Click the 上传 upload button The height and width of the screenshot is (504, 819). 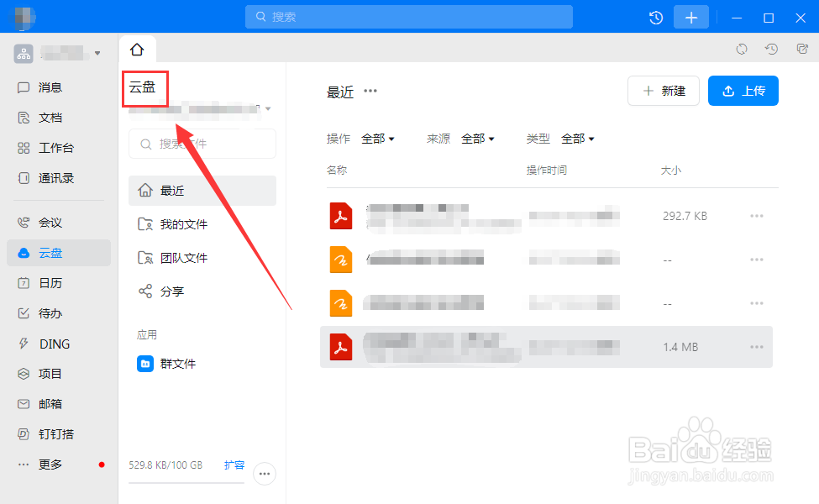pos(743,91)
